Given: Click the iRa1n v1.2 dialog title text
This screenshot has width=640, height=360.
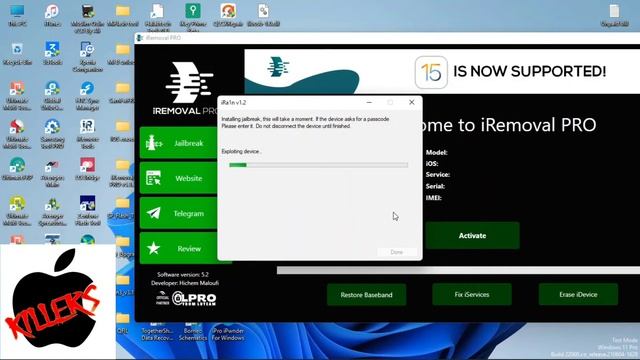Looking at the screenshot, I should (233, 102).
